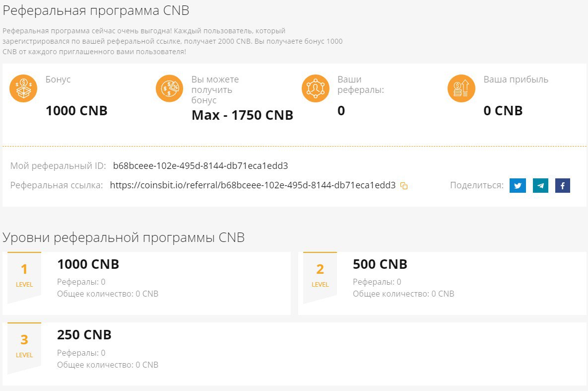Viewport: 588px width, 391px height.
Task: Click the referrals network icon
Action: point(316,88)
